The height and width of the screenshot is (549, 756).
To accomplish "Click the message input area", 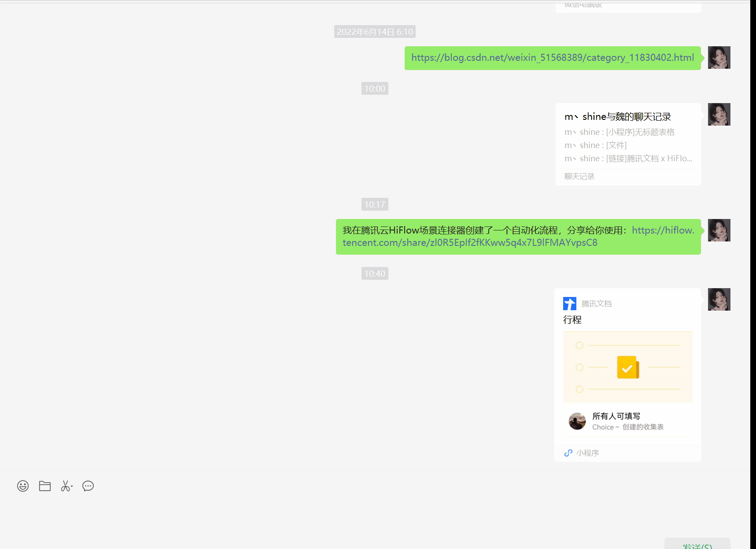I will click(x=374, y=516).
